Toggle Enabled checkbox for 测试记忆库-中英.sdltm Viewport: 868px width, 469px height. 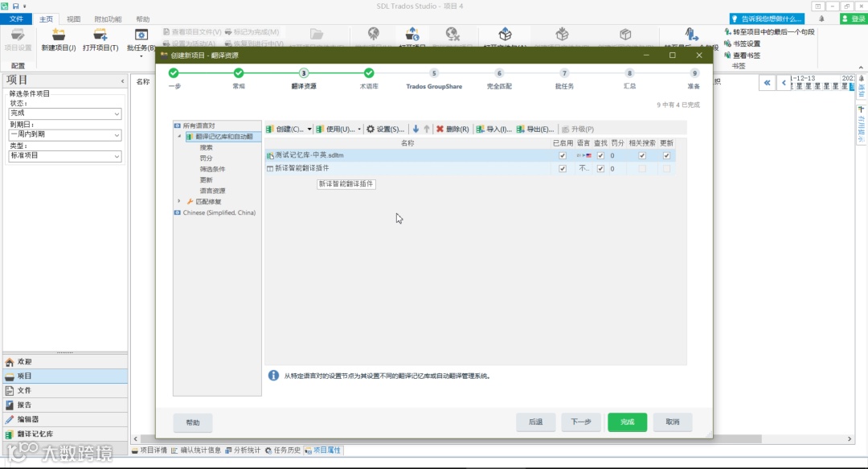click(x=563, y=156)
